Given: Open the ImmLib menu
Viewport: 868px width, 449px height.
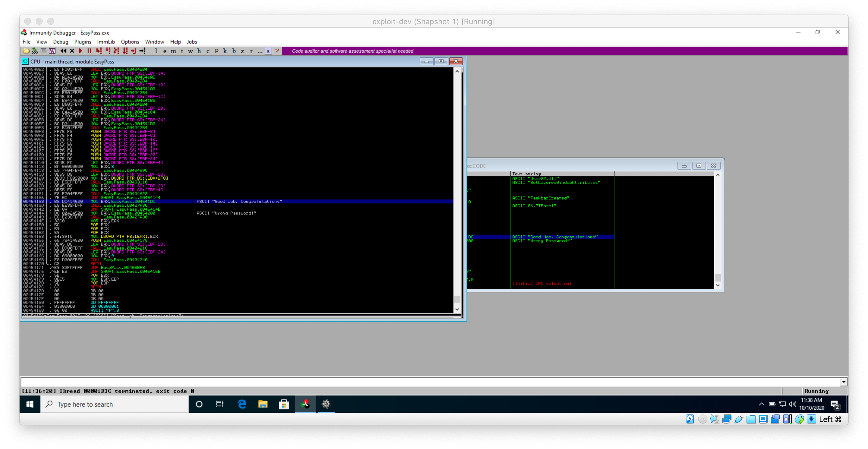Looking at the screenshot, I should tap(106, 42).
